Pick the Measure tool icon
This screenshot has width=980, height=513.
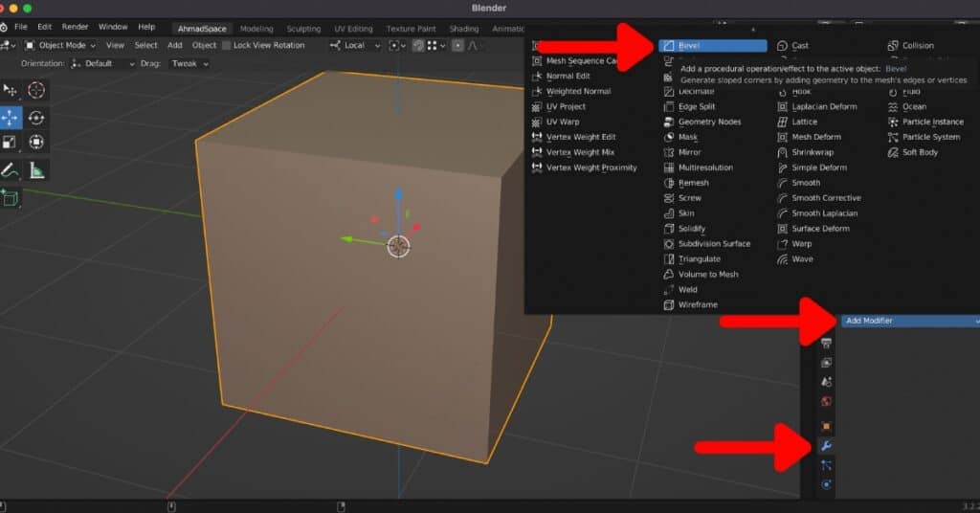pos(36,170)
